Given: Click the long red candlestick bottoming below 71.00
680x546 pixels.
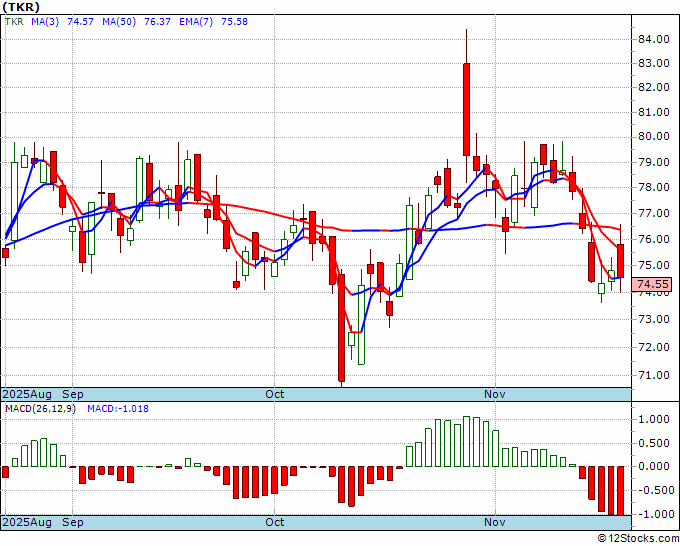Looking at the screenshot, I should pyautogui.click(x=342, y=328).
